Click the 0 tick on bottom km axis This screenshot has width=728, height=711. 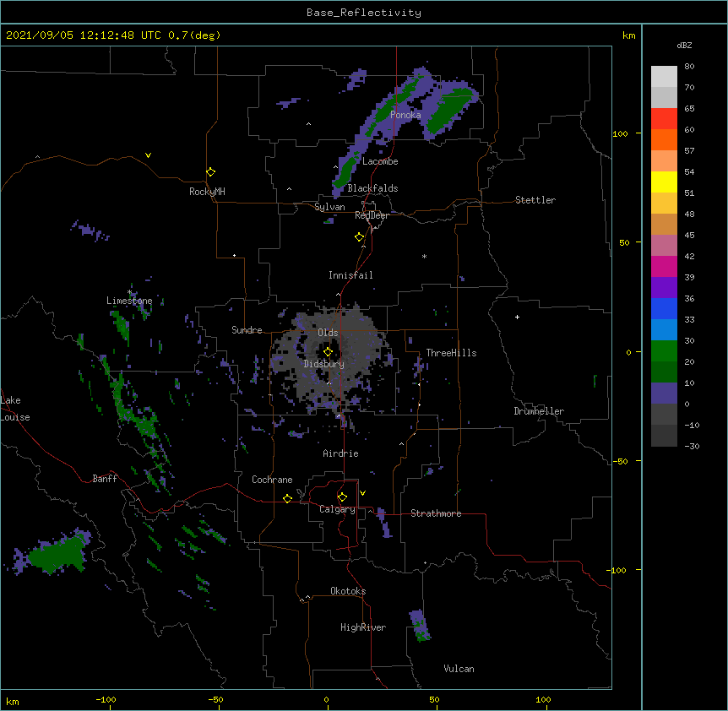point(326,700)
